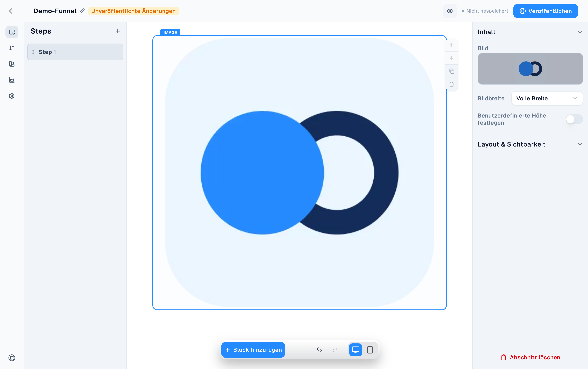The image size is (588, 369).
Task: Open the design theme sidebar icon
Action: click(12, 64)
